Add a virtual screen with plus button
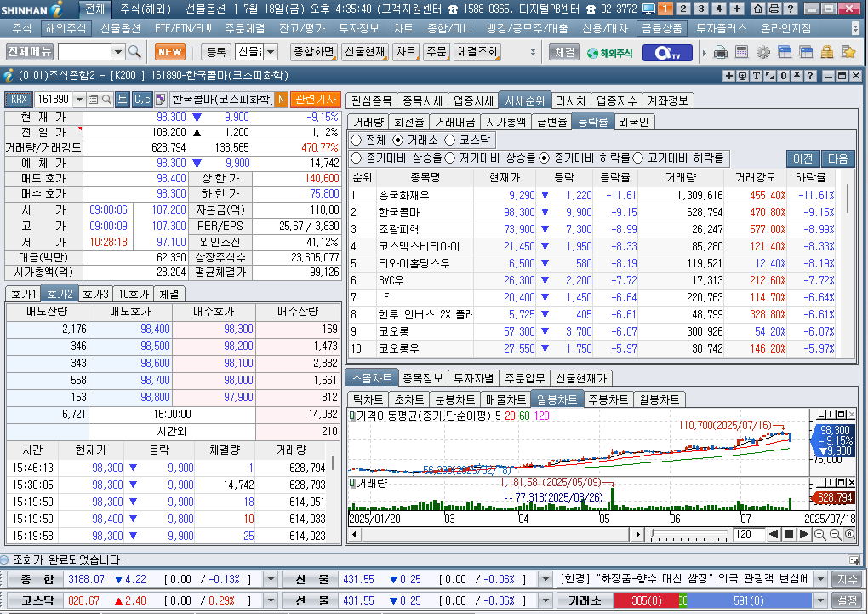 tap(737, 9)
